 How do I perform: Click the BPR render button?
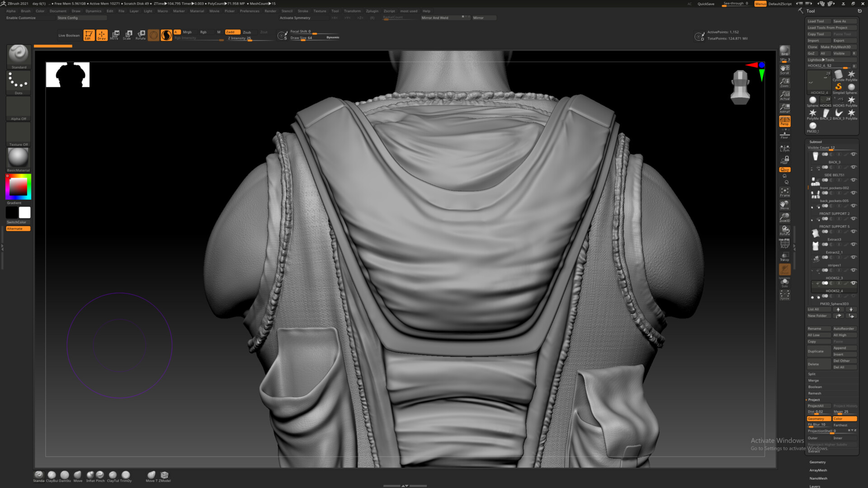784,51
